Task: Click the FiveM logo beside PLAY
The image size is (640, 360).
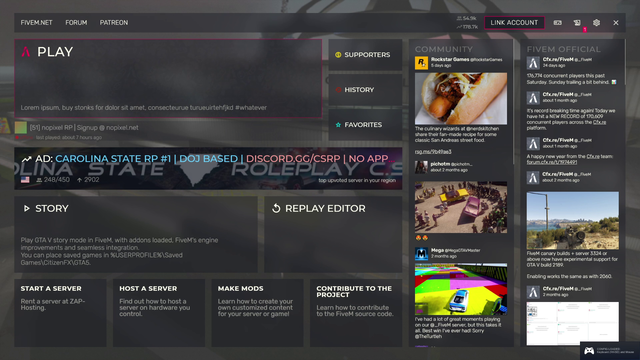Action: (x=26, y=51)
